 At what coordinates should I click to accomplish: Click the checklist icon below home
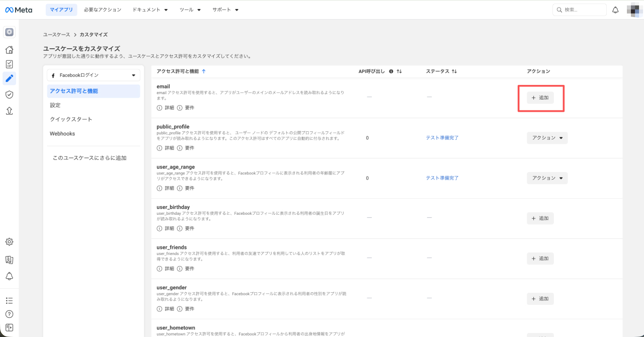click(x=9, y=64)
